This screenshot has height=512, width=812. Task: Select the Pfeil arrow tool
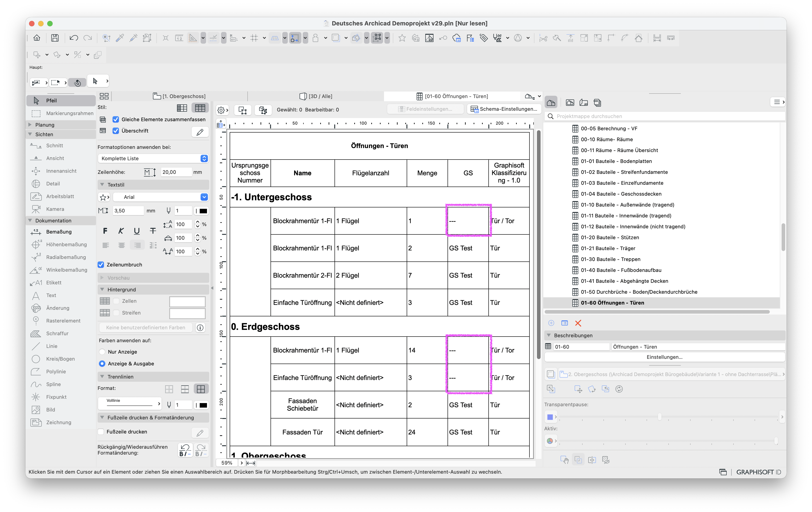coord(61,101)
